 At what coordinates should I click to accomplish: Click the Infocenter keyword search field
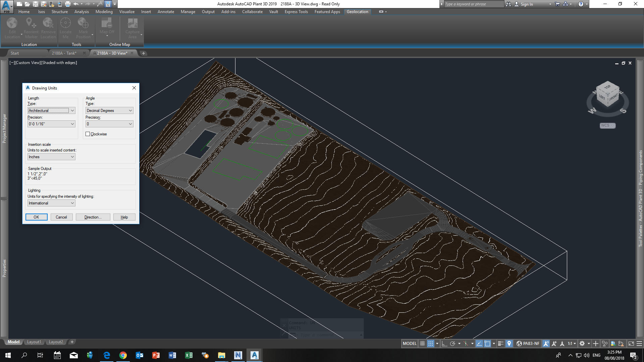(x=474, y=4)
